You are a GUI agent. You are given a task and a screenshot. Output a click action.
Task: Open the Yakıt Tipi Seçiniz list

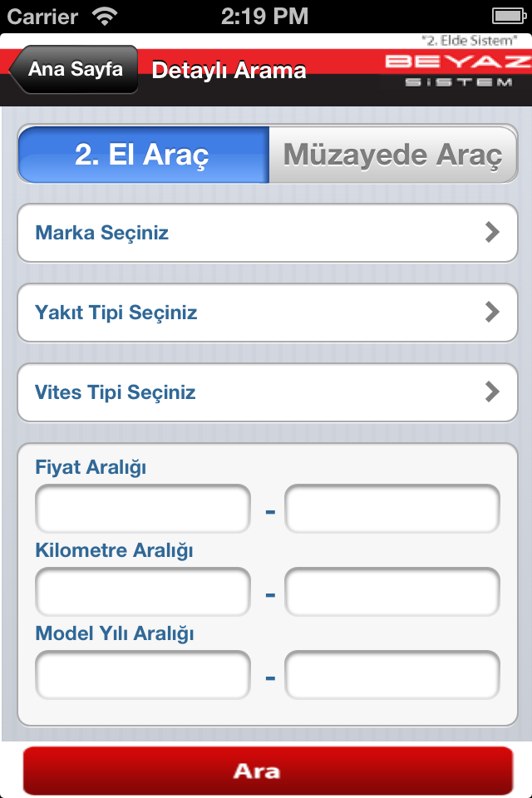[268, 313]
